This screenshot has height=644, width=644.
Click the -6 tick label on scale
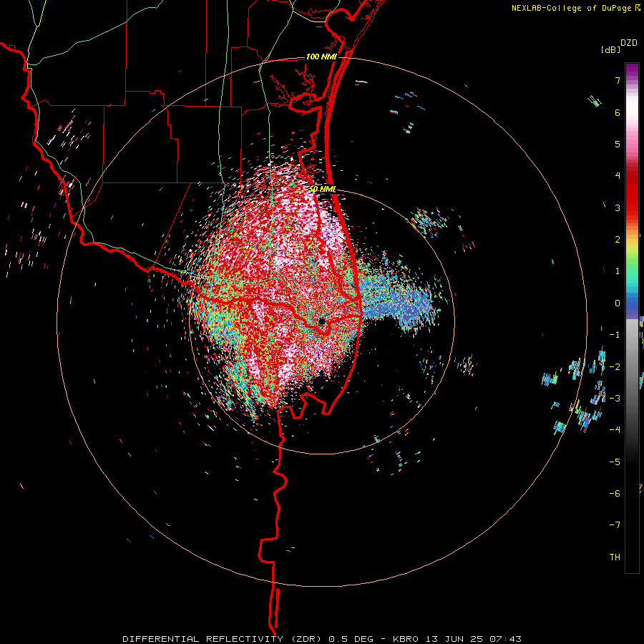615,493
